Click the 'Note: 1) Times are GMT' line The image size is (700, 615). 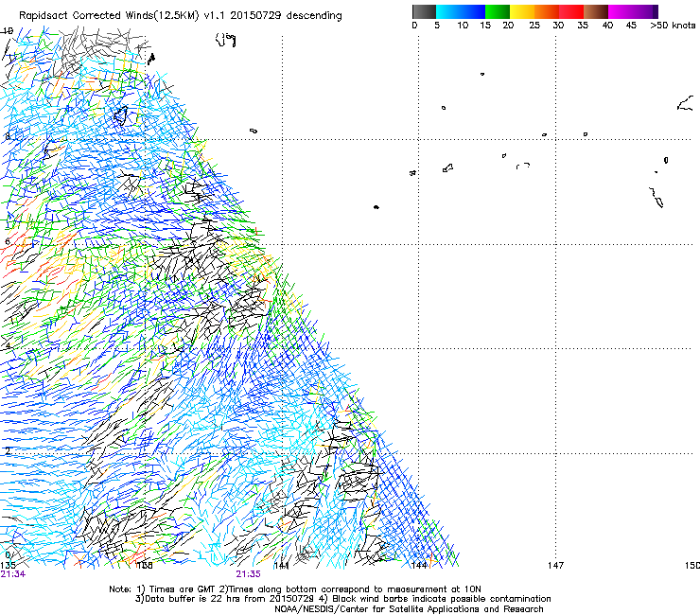point(295,589)
